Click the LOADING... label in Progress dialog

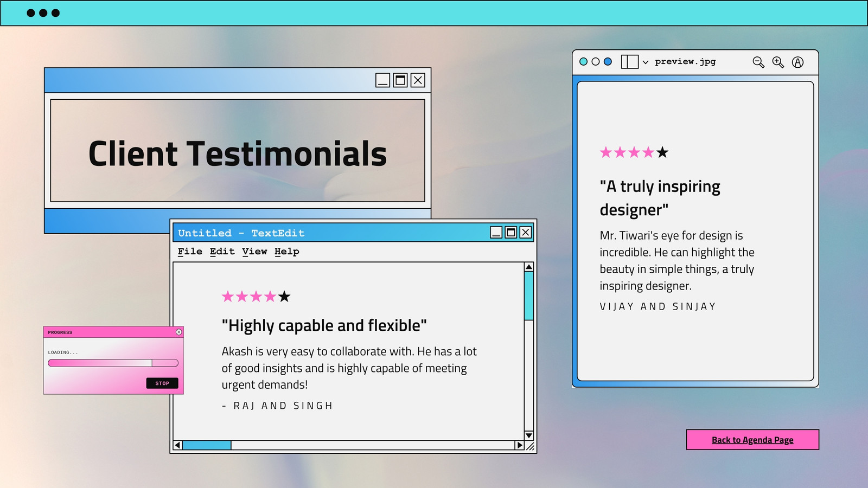63,352
